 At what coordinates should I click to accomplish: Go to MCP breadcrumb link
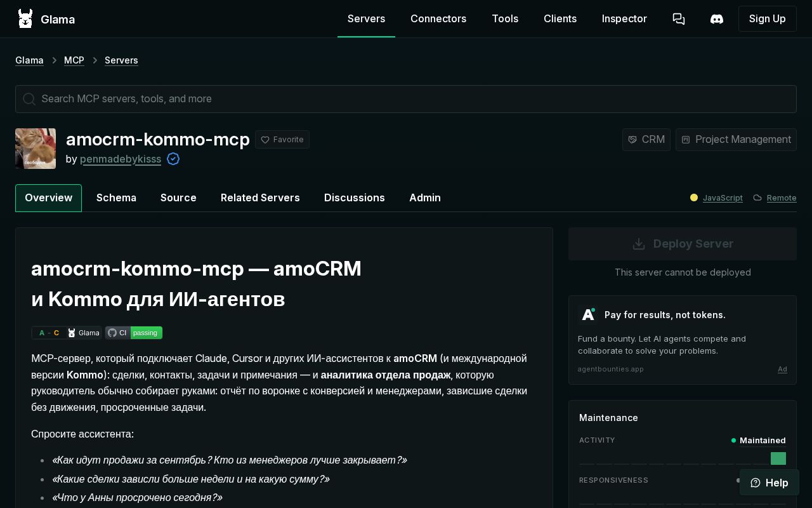coord(74,60)
